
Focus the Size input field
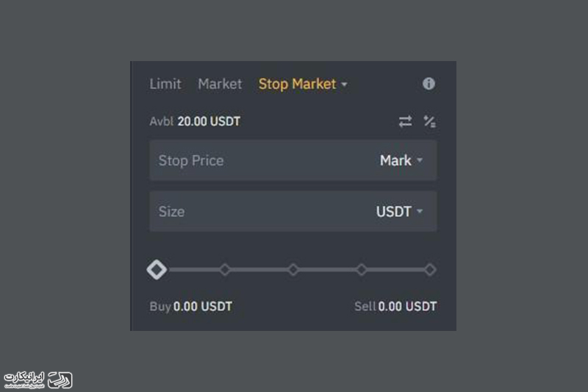pos(293,212)
